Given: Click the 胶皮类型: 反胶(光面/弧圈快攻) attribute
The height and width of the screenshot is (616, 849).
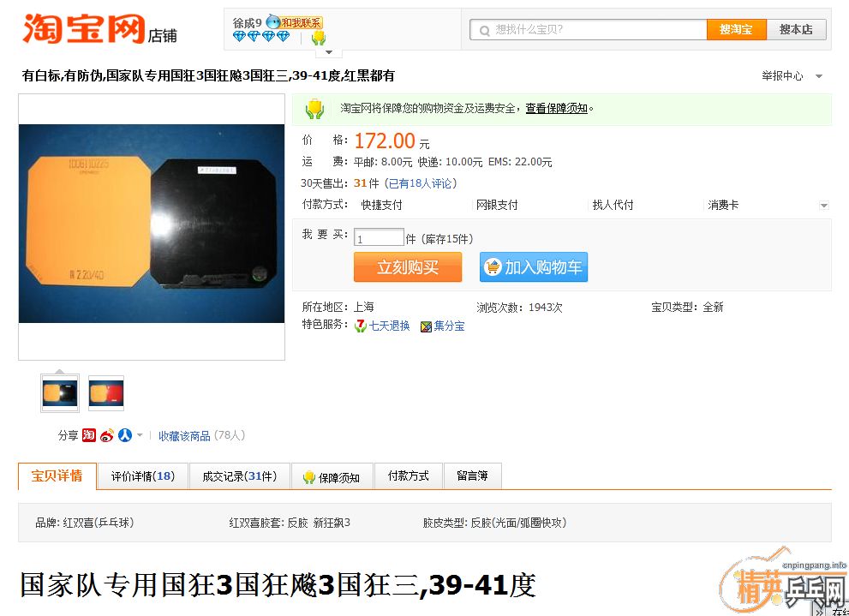Looking at the screenshot, I should (495, 523).
